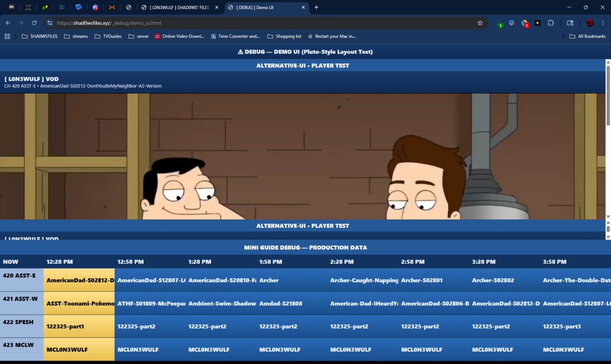This screenshot has height=364, width=611.
Task: Bookmark this page with the star icon
Action: coord(480,23)
